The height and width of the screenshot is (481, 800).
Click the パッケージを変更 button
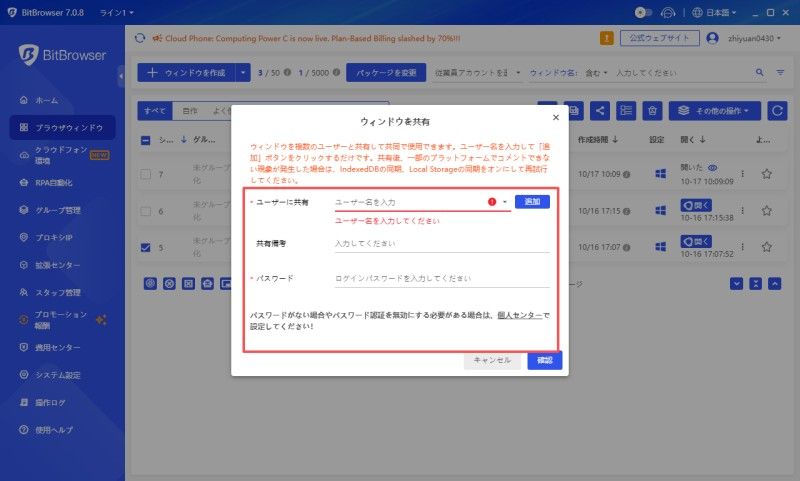386,73
